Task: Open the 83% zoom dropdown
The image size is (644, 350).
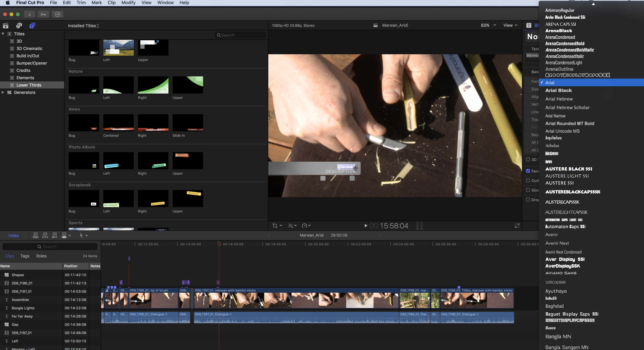Action: pos(488,25)
